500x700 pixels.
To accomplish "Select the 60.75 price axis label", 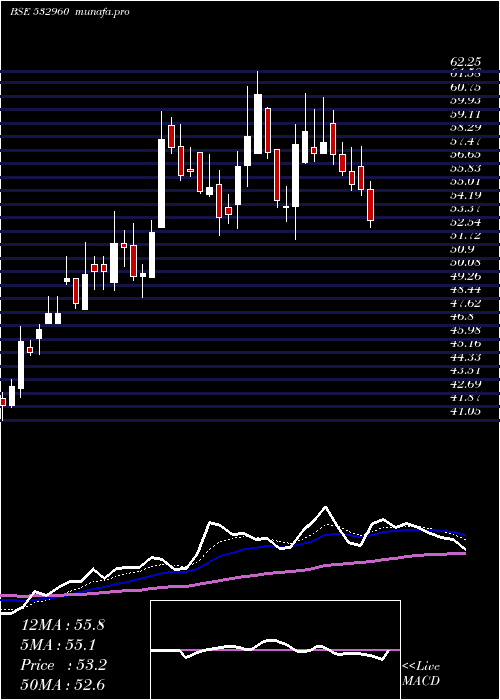I will 465,88.
